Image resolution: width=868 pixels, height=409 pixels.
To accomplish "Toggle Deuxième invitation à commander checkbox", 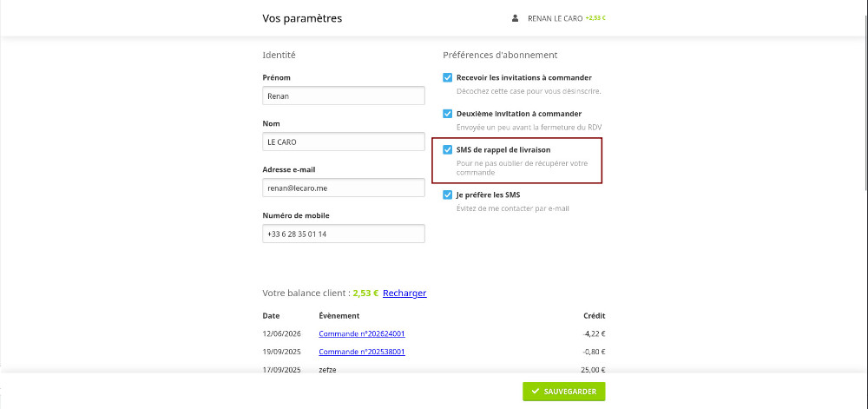I will coord(447,114).
